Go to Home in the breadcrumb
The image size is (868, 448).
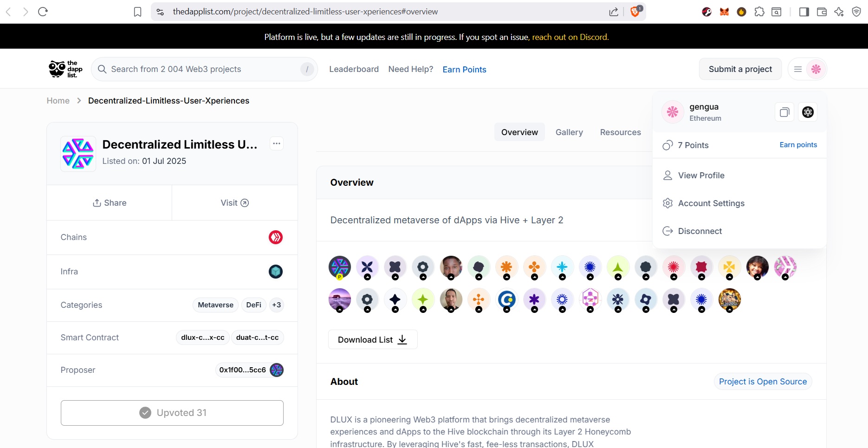58,101
